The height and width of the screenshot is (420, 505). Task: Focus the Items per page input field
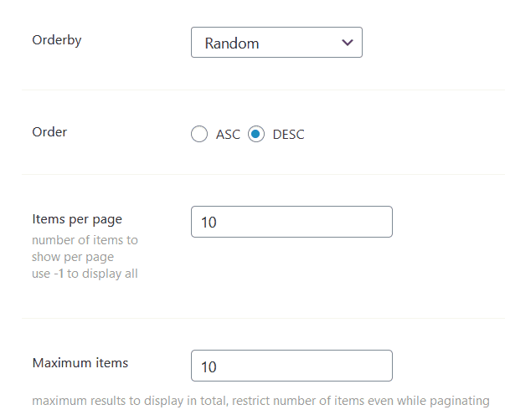[x=291, y=222]
